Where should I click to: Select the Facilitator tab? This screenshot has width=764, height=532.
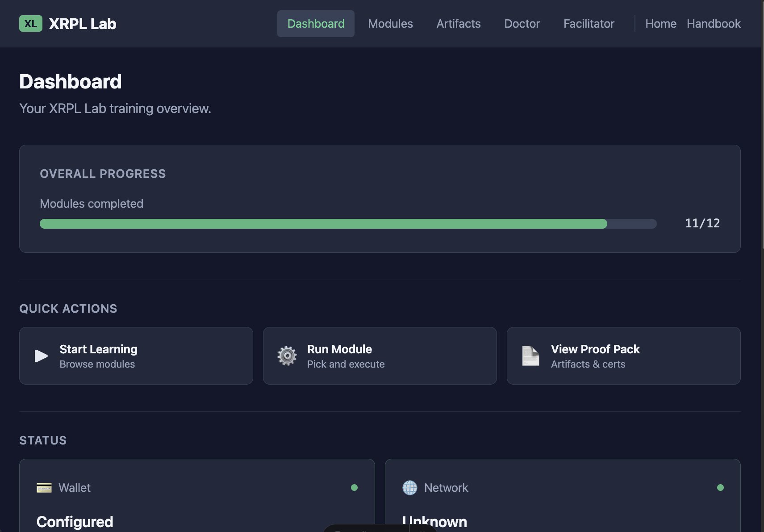coord(589,24)
